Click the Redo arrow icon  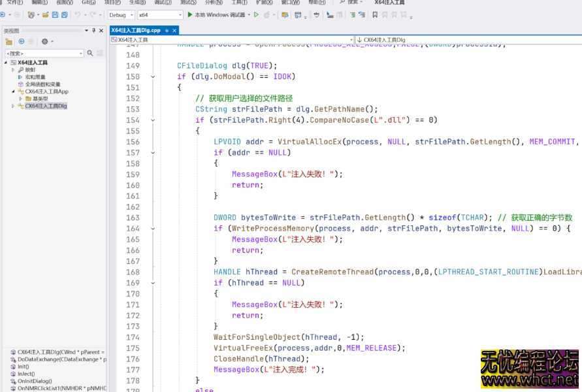[x=91, y=15]
